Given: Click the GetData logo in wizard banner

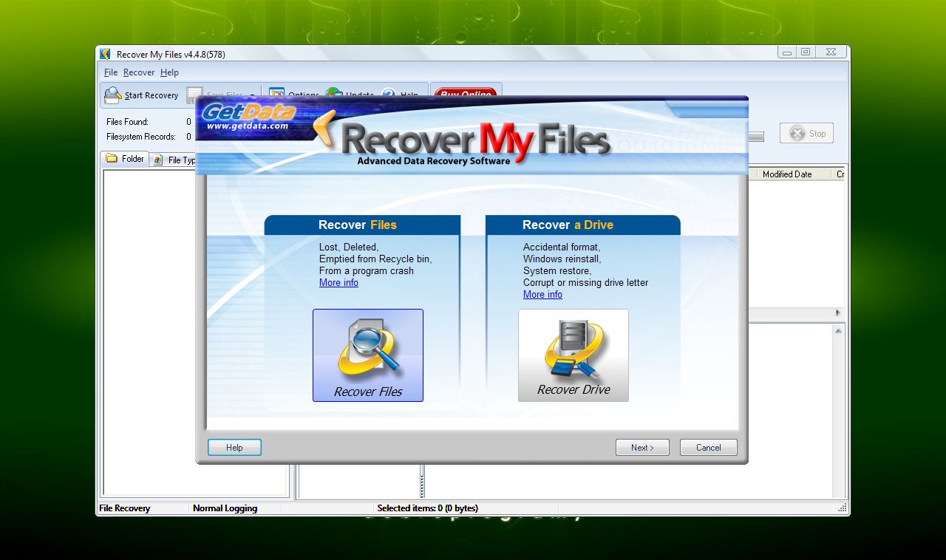Looking at the screenshot, I should (248, 116).
